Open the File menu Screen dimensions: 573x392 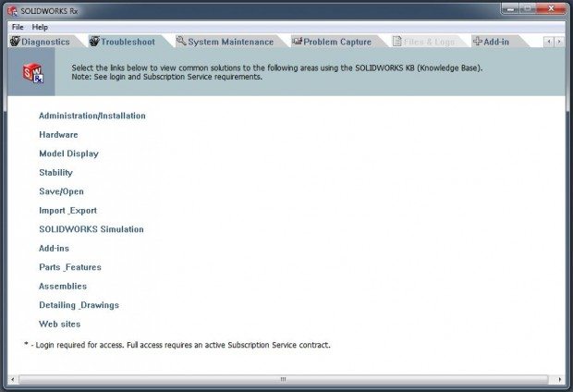18,27
